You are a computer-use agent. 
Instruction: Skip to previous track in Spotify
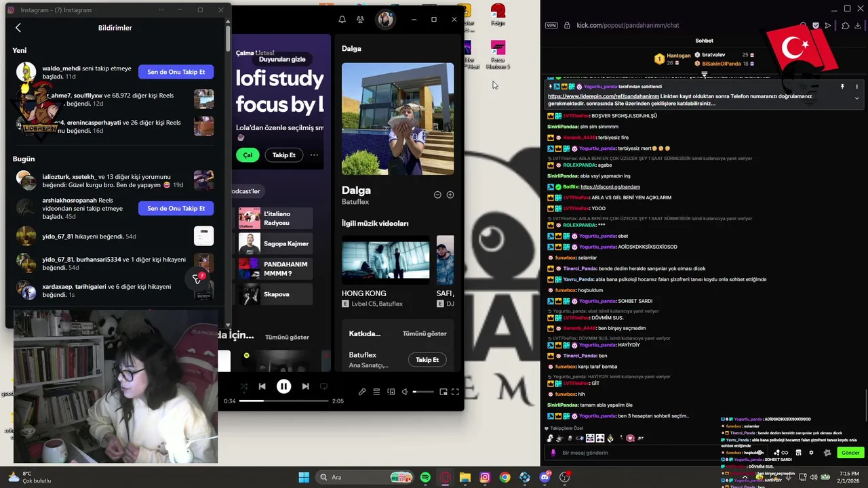262,386
